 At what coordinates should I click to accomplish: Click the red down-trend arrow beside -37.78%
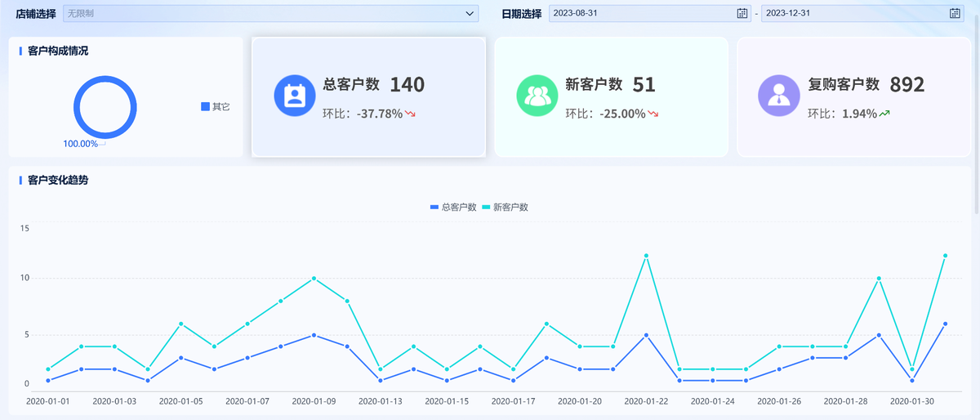click(x=410, y=114)
